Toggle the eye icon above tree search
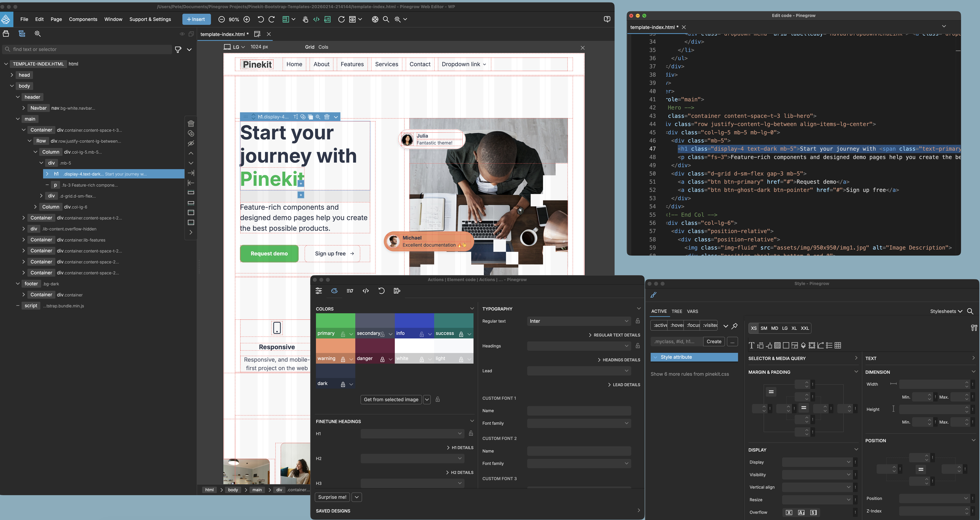The image size is (980, 520). click(182, 34)
